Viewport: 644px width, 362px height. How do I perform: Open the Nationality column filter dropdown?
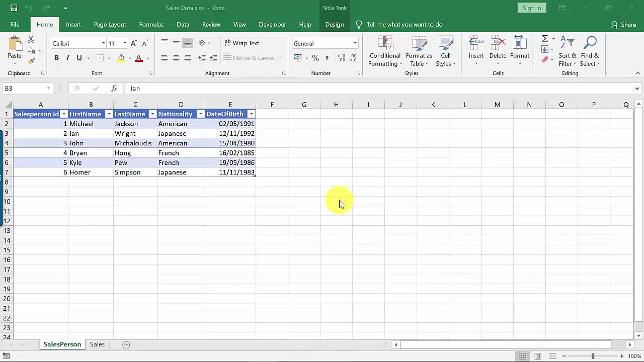tap(200, 114)
